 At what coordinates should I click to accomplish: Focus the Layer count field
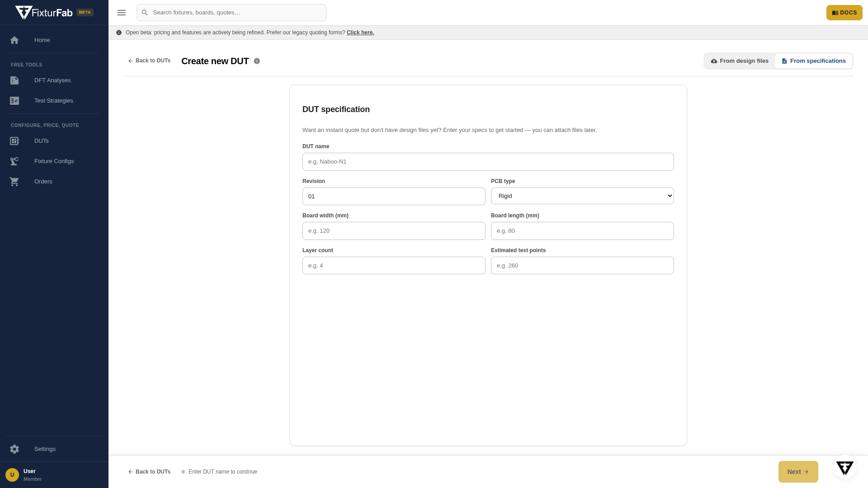[394, 266]
